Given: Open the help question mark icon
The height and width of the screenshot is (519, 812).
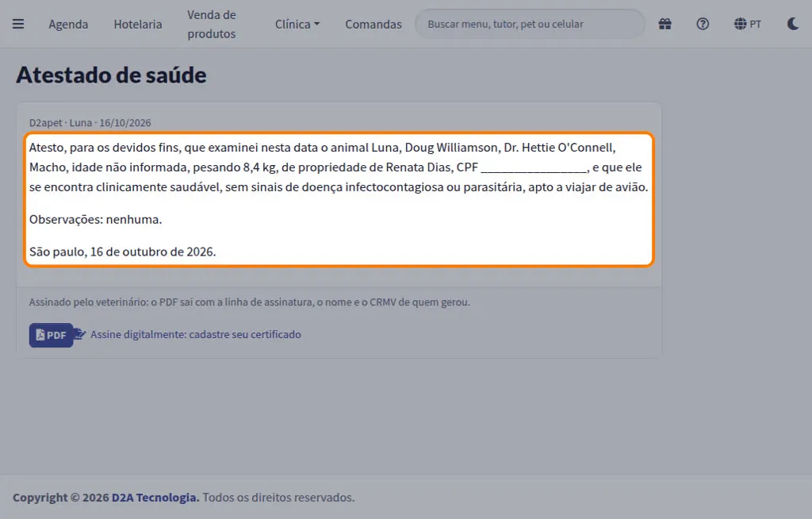Looking at the screenshot, I should [x=703, y=24].
